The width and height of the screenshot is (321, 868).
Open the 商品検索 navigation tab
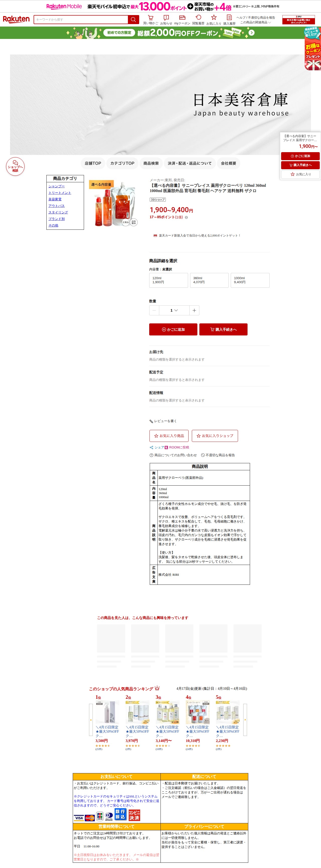[x=151, y=163]
